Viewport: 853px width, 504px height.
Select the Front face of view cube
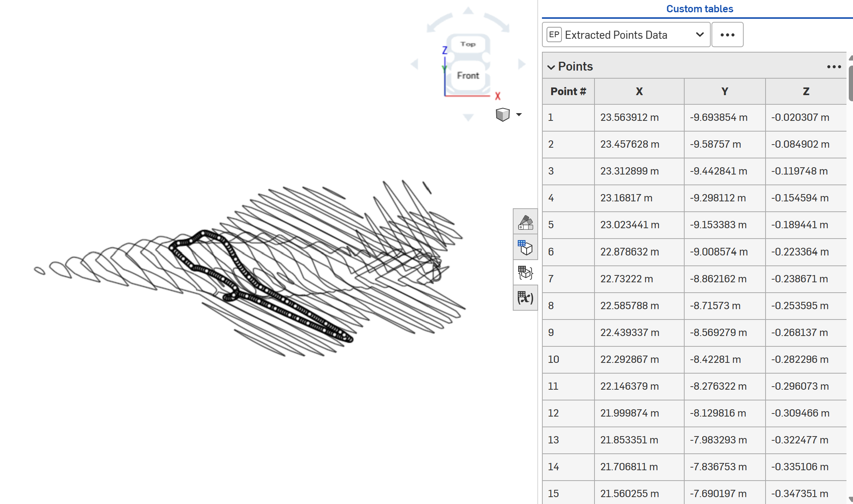468,76
